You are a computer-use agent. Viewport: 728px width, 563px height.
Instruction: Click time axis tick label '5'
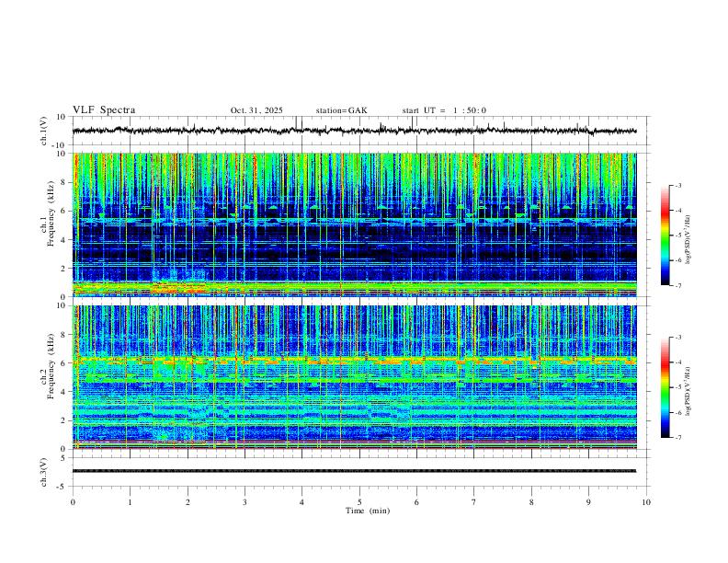point(359,502)
